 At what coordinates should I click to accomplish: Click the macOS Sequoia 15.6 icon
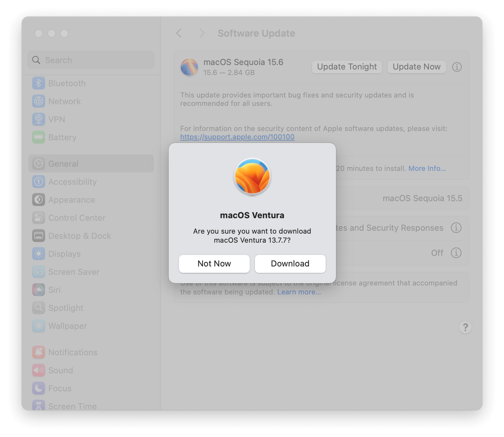click(x=189, y=67)
